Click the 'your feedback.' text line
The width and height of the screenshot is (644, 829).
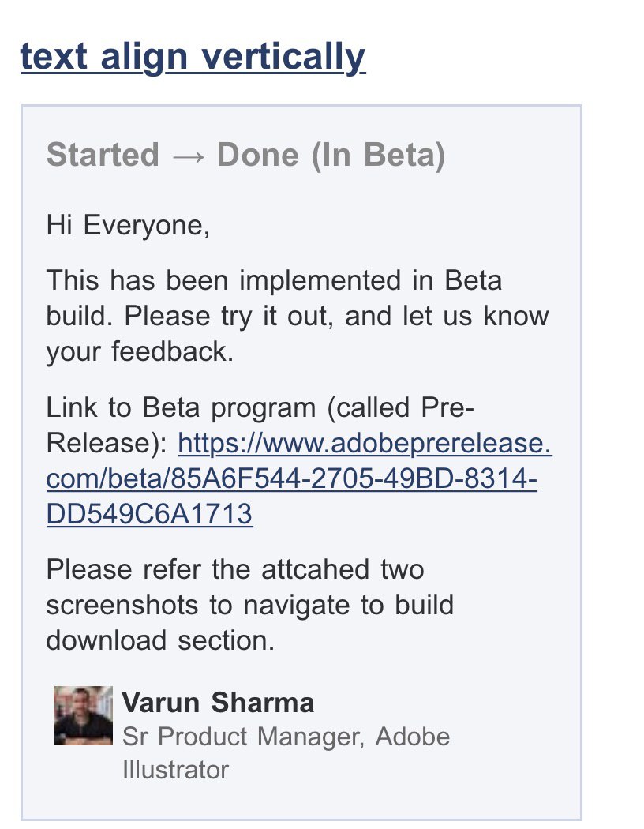pos(140,352)
